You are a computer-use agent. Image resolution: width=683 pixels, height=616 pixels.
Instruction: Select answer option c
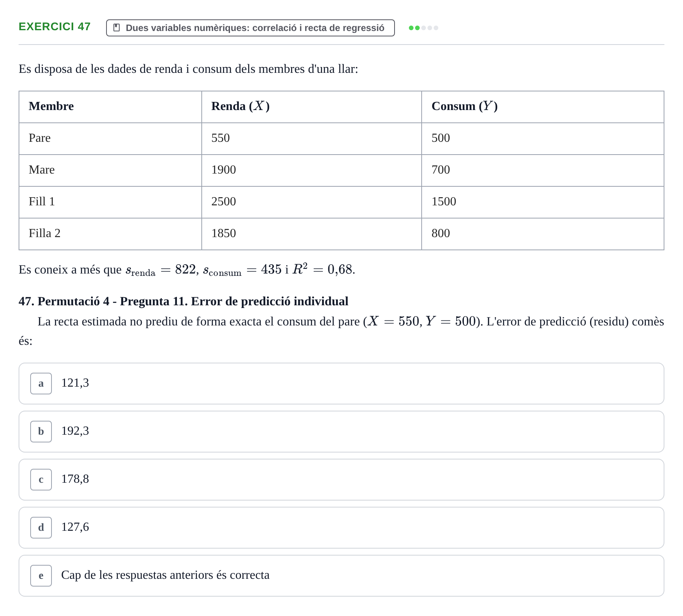[341, 480]
